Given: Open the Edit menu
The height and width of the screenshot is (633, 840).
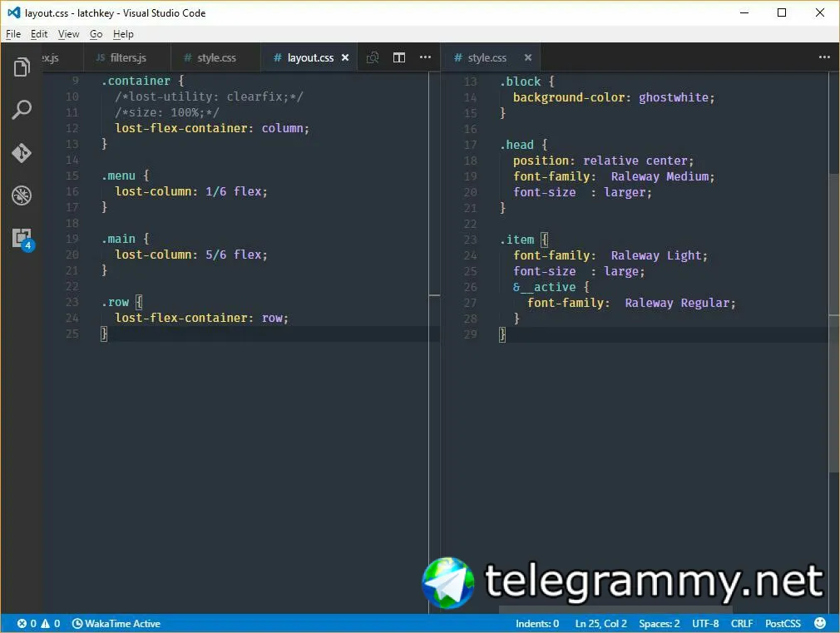Looking at the screenshot, I should [x=39, y=34].
